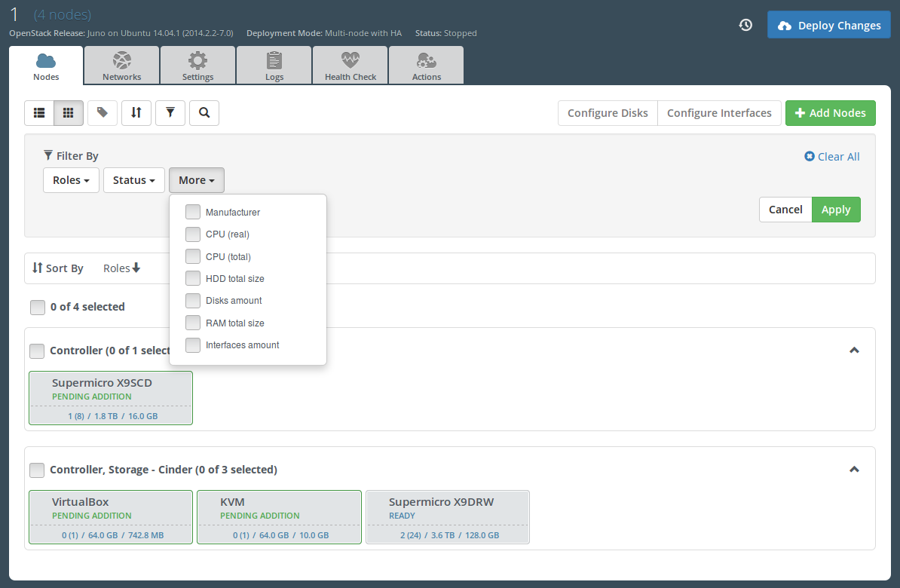Click the Clear All filters link
Image resolution: width=900 pixels, height=588 pixels.
click(832, 157)
